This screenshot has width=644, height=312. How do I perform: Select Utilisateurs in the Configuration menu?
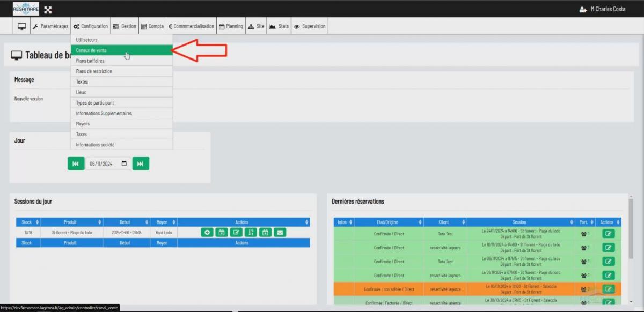point(122,40)
